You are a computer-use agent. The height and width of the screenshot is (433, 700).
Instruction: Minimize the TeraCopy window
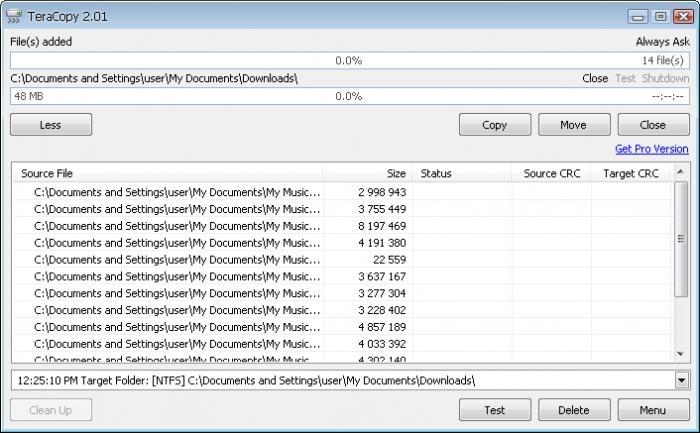pyautogui.click(x=638, y=16)
